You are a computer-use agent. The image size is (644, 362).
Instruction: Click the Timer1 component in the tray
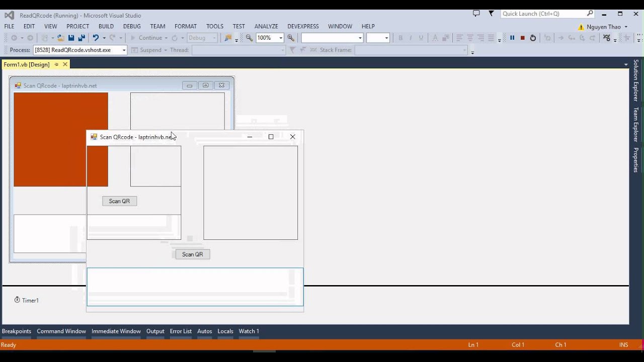pyautogui.click(x=27, y=300)
